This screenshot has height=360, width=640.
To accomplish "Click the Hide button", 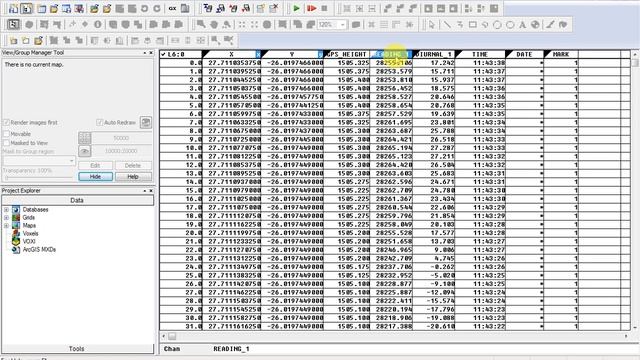I will coord(96,177).
